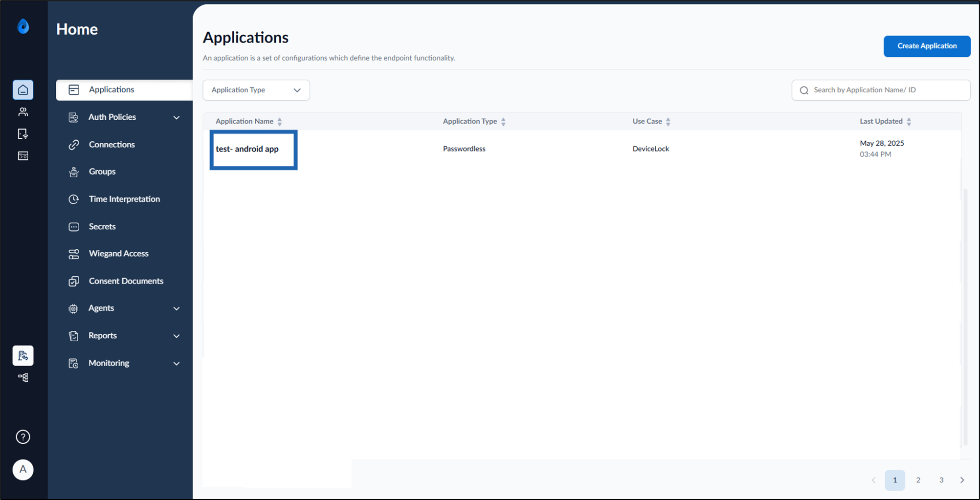Sort by Application Type column arrows
980x500 pixels.
(503, 122)
